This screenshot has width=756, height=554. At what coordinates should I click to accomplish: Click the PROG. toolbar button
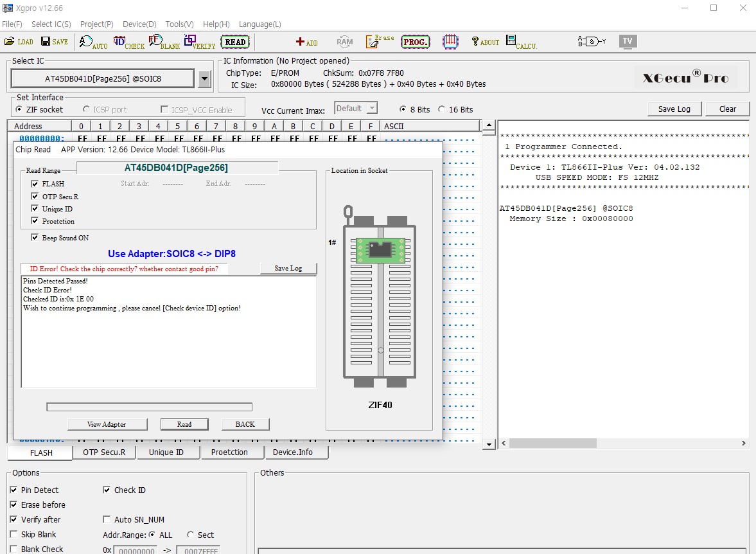pyautogui.click(x=416, y=42)
